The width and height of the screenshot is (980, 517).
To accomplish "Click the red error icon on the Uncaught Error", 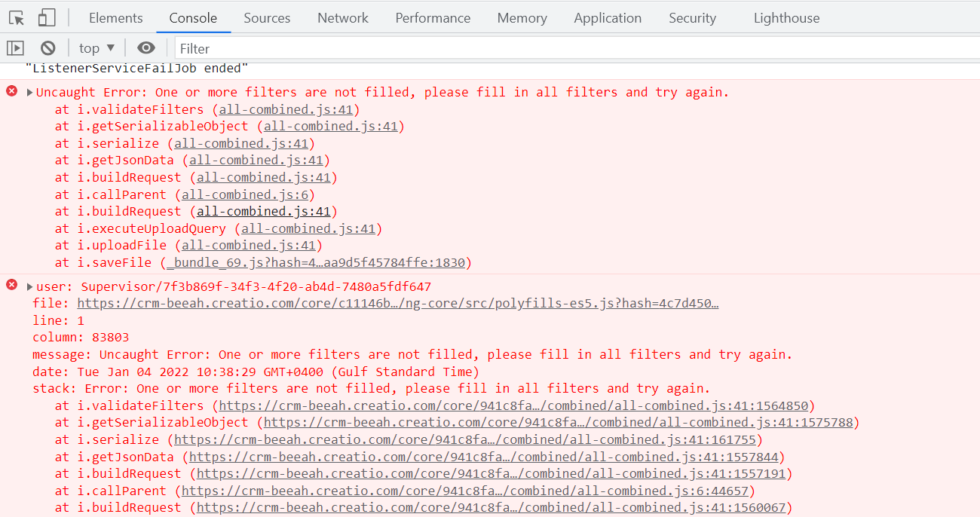I will click(x=11, y=90).
